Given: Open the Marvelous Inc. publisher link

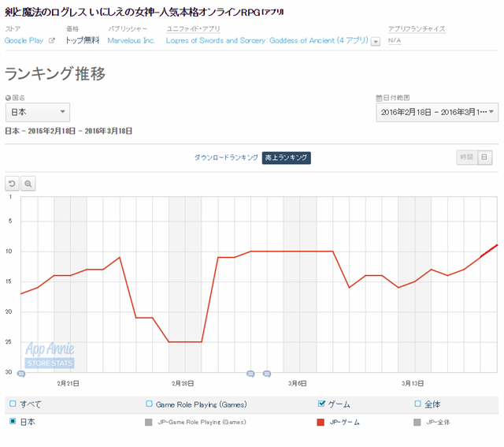Looking at the screenshot, I should [x=131, y=40].
